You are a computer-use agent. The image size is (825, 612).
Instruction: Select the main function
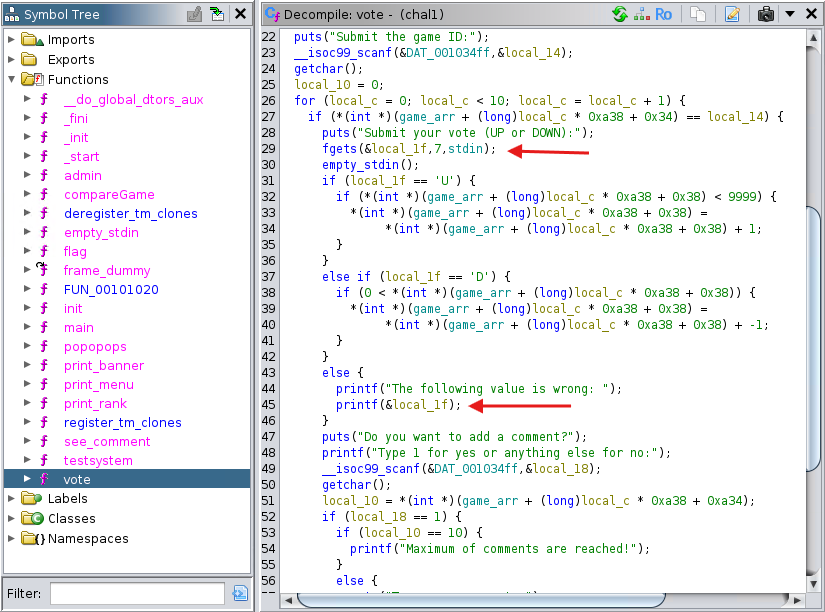tap(78, 327)
